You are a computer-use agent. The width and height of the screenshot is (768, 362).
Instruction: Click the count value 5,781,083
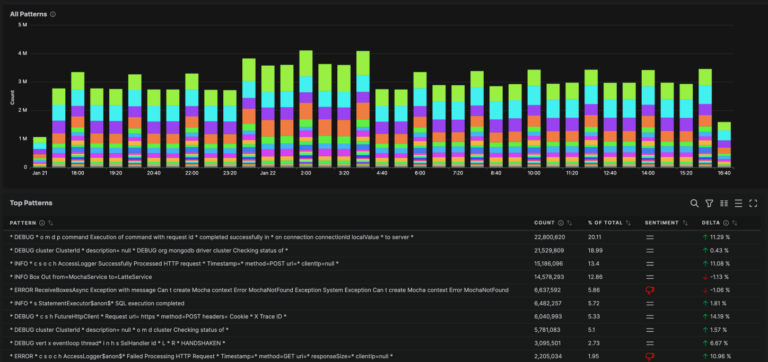(547, 330)
